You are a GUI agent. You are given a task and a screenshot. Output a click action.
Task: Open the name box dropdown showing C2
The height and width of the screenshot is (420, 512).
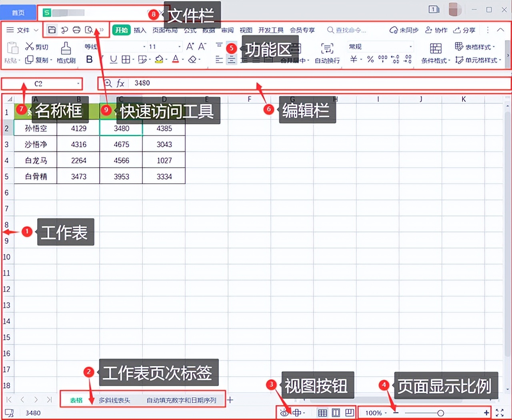point(78,83)
